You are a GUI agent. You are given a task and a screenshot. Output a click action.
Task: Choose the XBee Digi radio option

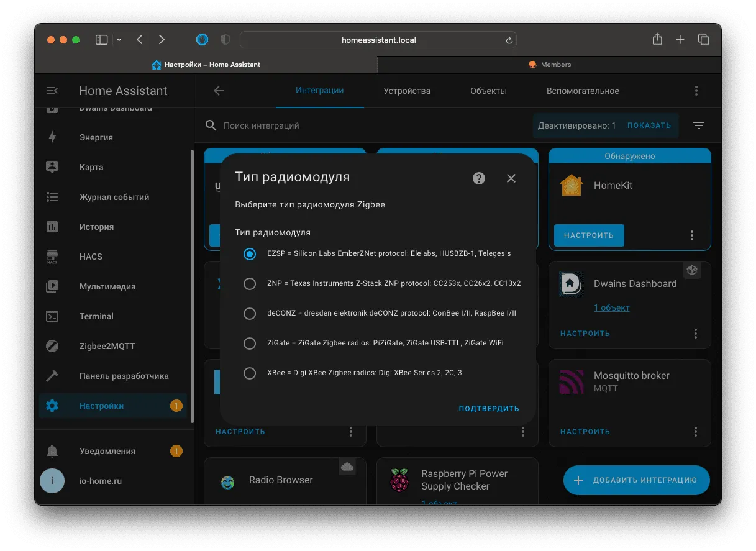[x=250, y=373]
